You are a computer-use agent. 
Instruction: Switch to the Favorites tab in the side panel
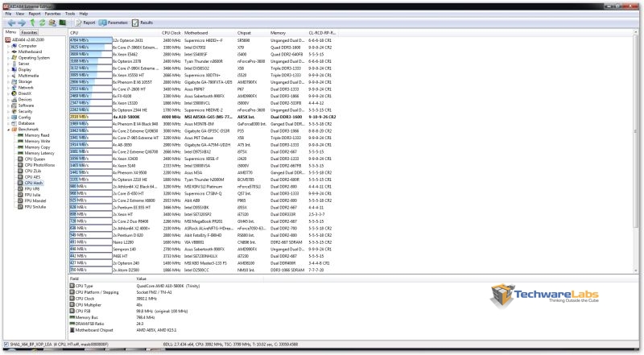click(x=29, y=32)
